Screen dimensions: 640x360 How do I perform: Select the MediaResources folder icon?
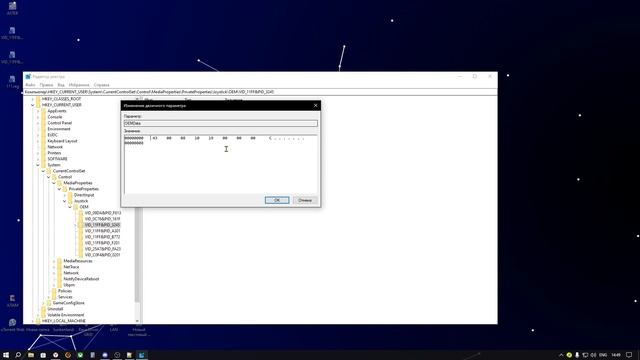pos(60,261)
